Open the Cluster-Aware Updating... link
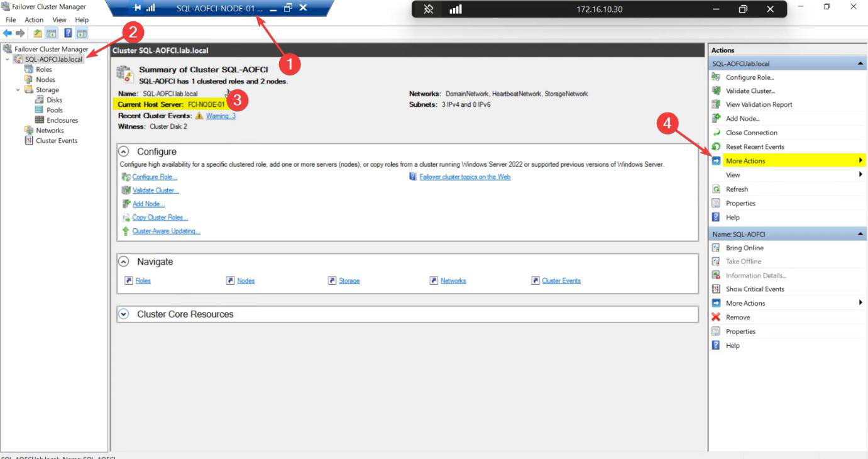The image size is (868, 459). (x=167, y=231)
